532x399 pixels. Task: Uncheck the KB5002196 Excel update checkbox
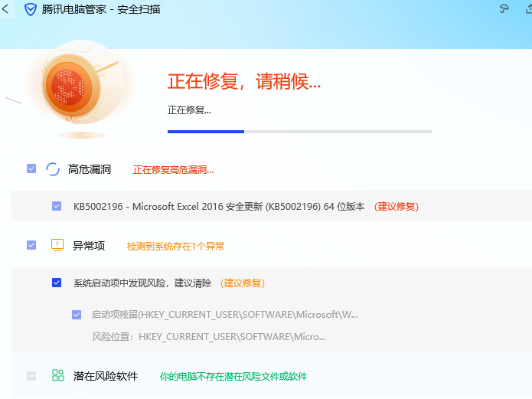tap(57, 206)
